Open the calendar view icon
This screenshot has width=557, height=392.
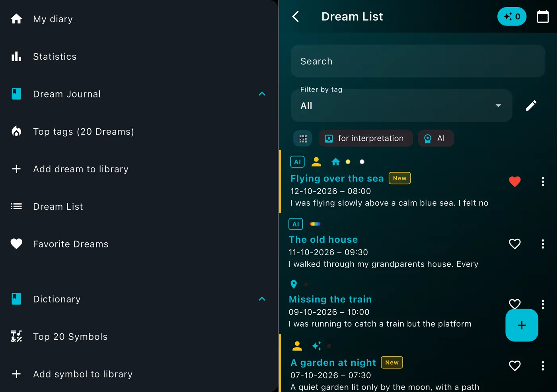pyautogui.click(x=543, y=16)
